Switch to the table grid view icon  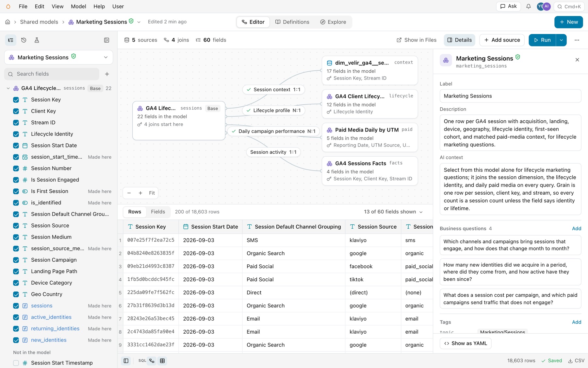(162, 361)
